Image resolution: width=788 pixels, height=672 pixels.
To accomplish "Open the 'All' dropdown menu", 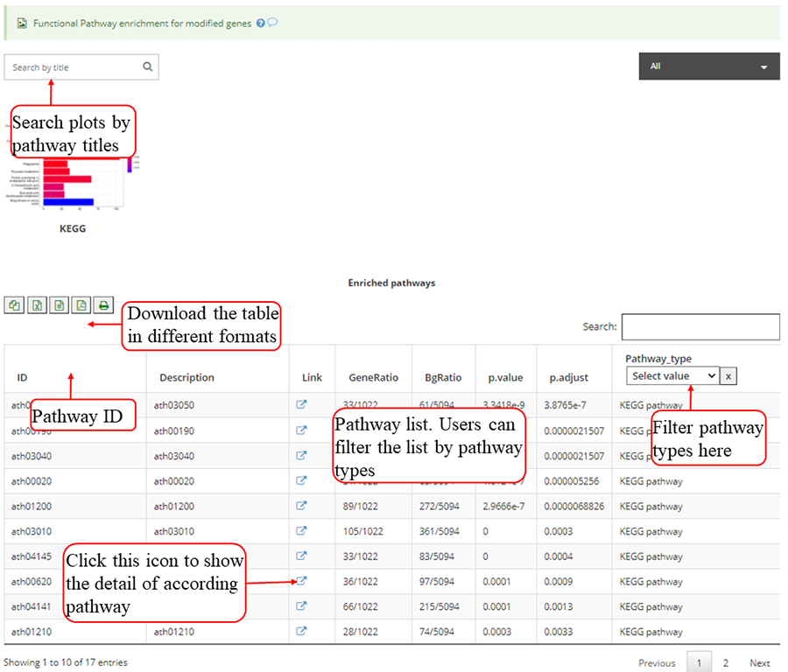I will [709, 66].
